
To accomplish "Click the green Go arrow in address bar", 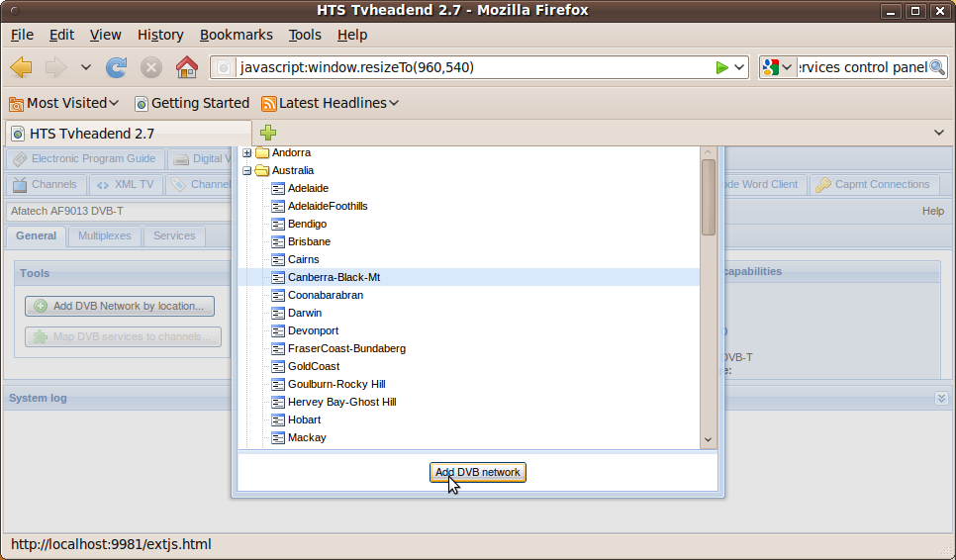I will pyautogui.click(x=721, y=67).
